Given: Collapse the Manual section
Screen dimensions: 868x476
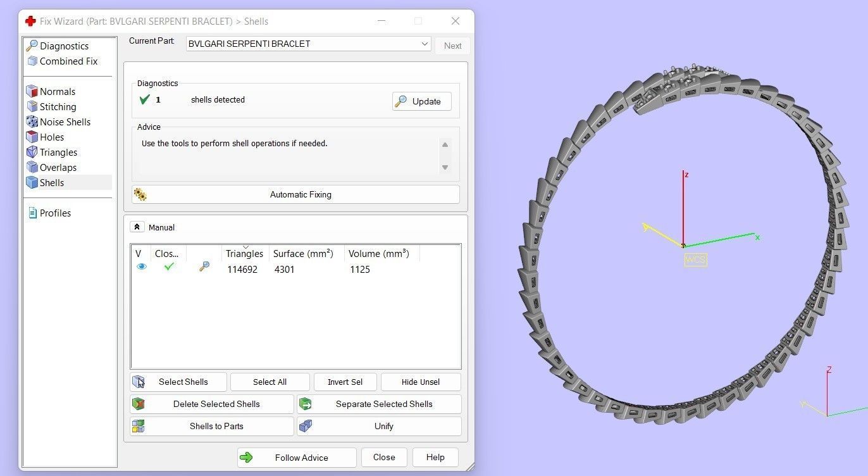Looking at the screenshot, I should click(137, 227).
